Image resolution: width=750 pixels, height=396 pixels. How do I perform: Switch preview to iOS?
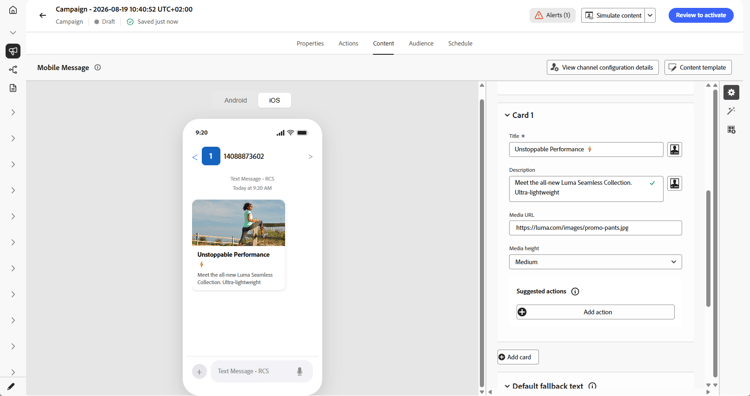tap(274, 100)
